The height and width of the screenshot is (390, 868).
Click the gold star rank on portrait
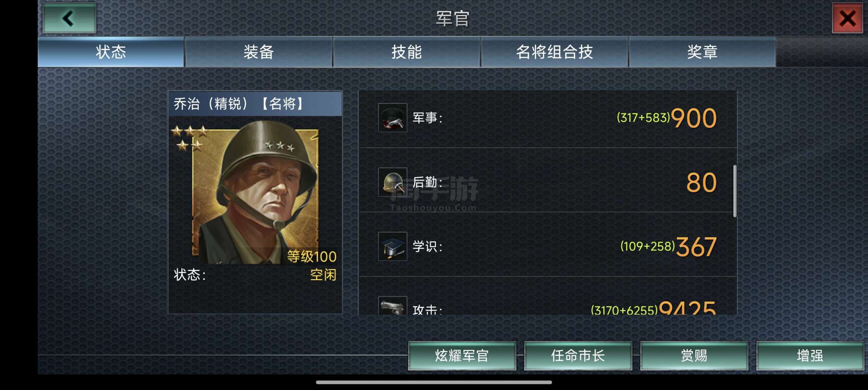click(190, 139)
